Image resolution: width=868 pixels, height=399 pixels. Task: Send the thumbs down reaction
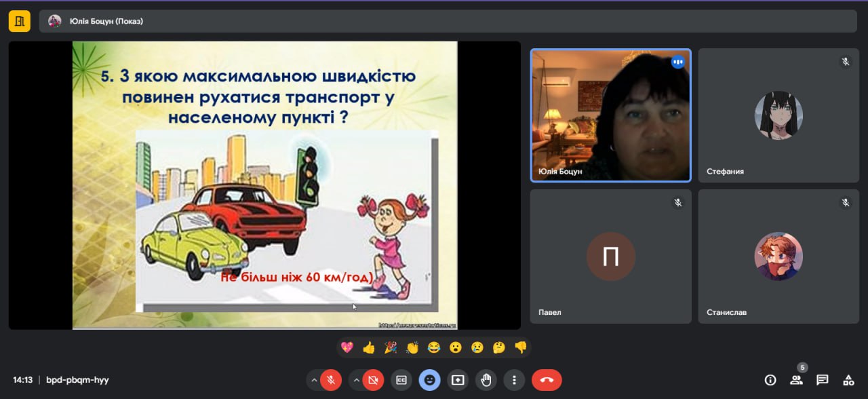(520, 347)
